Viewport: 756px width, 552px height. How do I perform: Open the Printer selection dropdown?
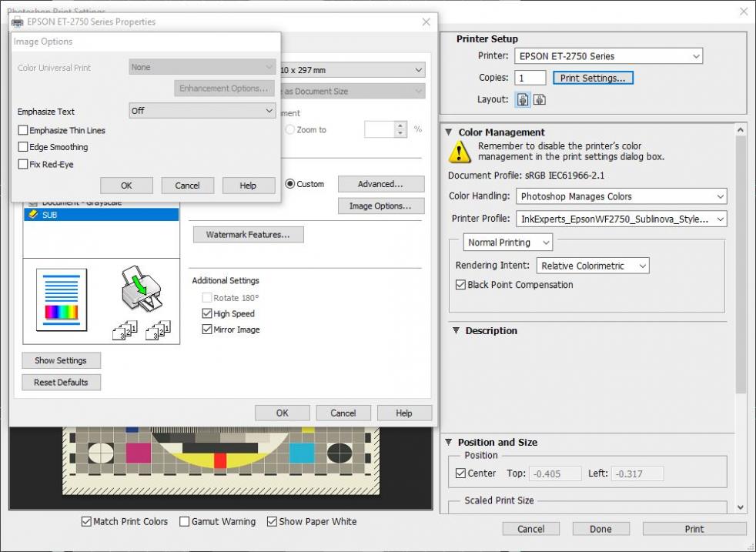click(x=608, y=56)
